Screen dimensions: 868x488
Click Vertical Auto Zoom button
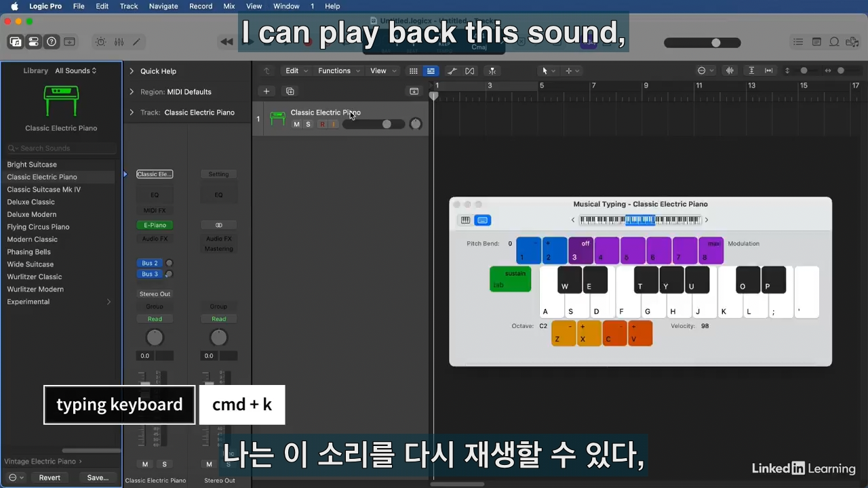coord(751,70)
